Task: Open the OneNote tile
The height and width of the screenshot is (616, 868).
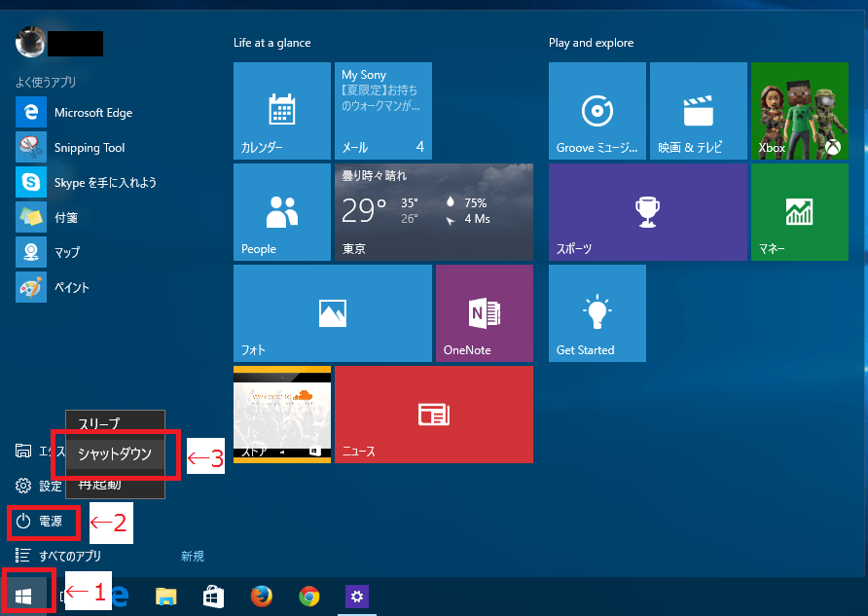Action: (484, 312)
